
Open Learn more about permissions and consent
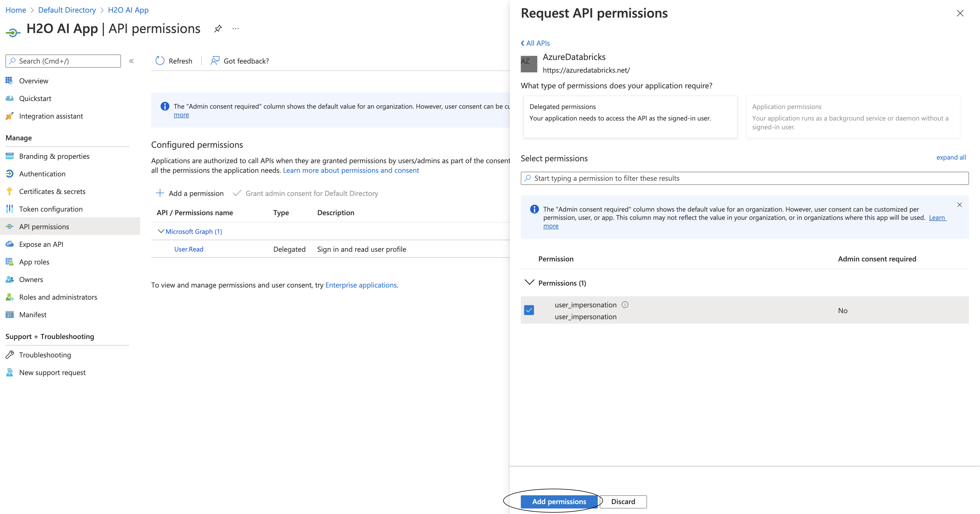click(x=351, y=170)
